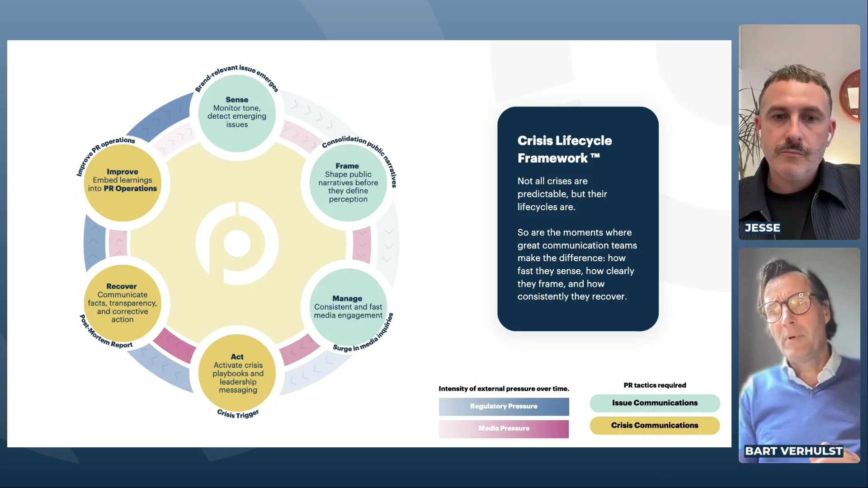Select the Recover stage circle
Image resolution: width=868 pixels, height=488 pixels.
122,303
